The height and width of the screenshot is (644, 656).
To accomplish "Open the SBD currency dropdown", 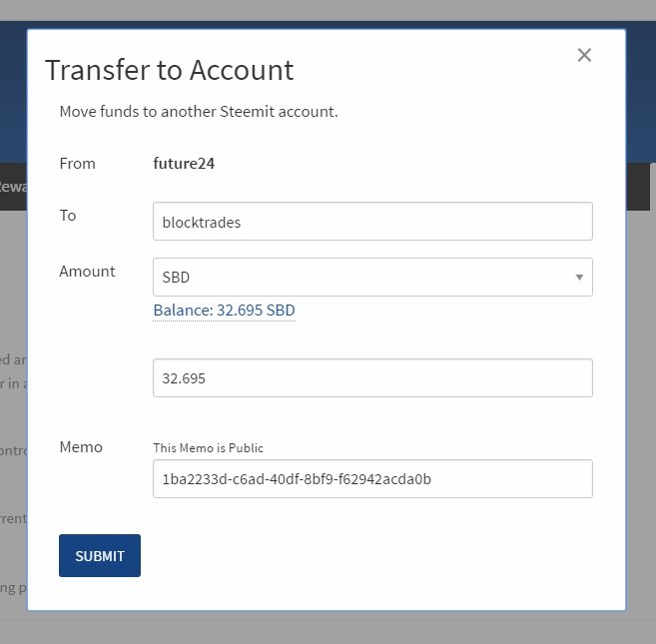I will pyautogui.click(x=372, y=277).
